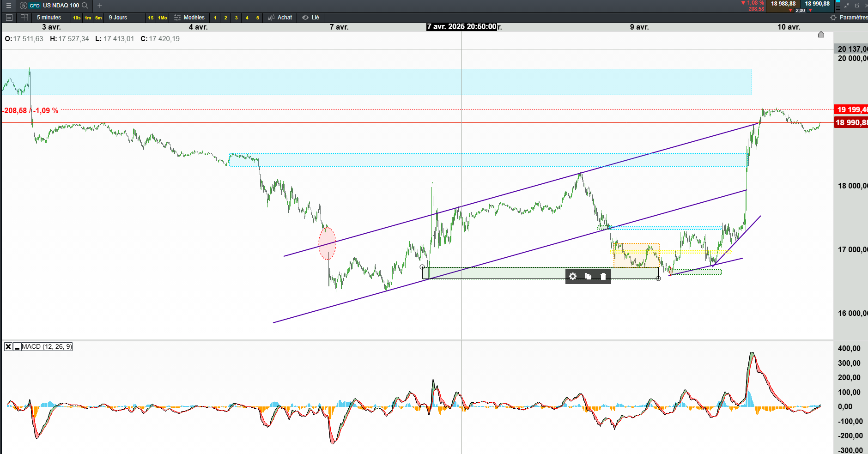Select the 5m timeframe shortcut
This screenshot has width=868, height=454.
tap(98, 18)
